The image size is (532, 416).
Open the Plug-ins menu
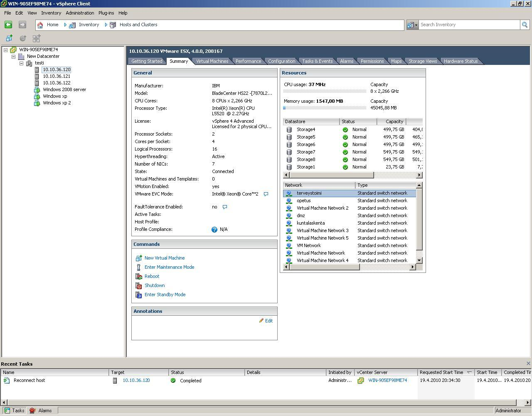point(106,13)
